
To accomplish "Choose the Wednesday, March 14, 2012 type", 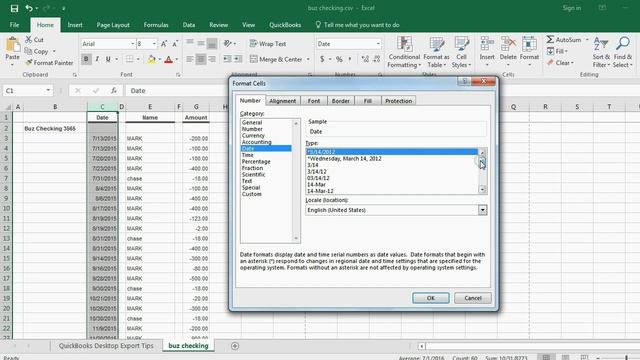I will click(x=344, y=158).
